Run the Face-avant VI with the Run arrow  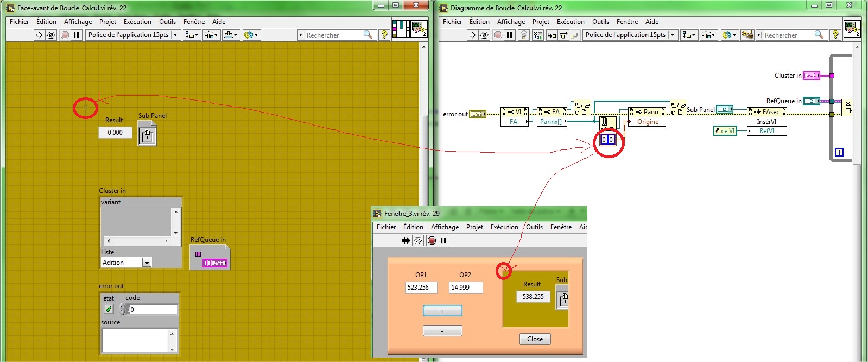[x=39, y=35]
